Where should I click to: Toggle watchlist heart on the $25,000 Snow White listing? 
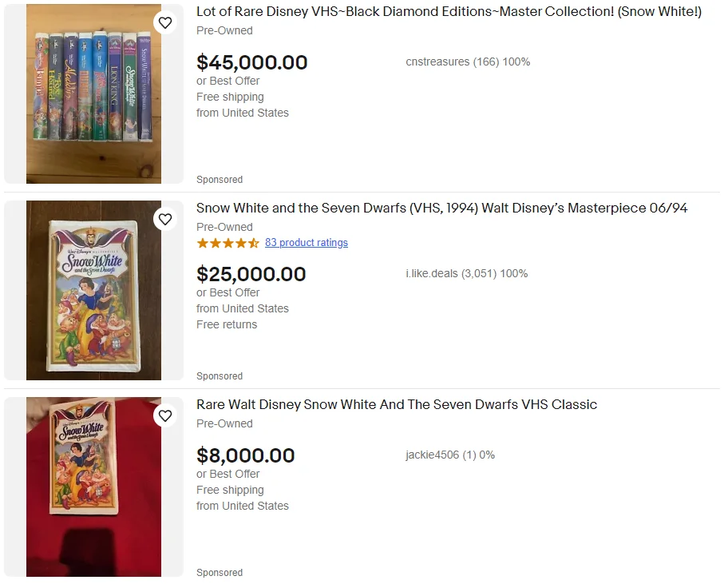tap(165, 219)
